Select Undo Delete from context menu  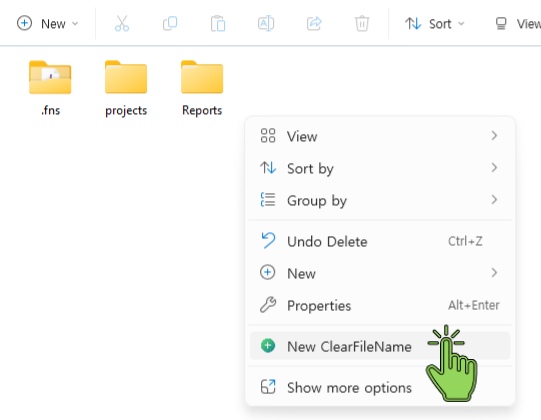point(380,241)
